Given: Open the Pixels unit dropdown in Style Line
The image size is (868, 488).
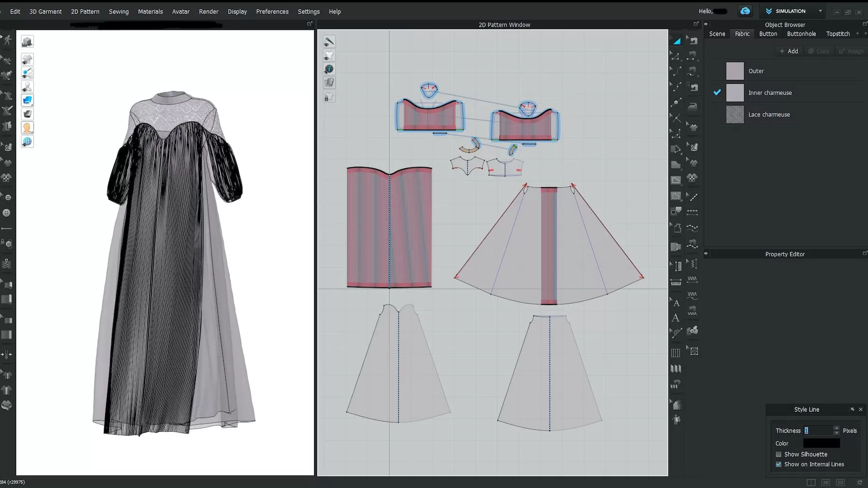Looking at the screenshot, I should point(850,430).
